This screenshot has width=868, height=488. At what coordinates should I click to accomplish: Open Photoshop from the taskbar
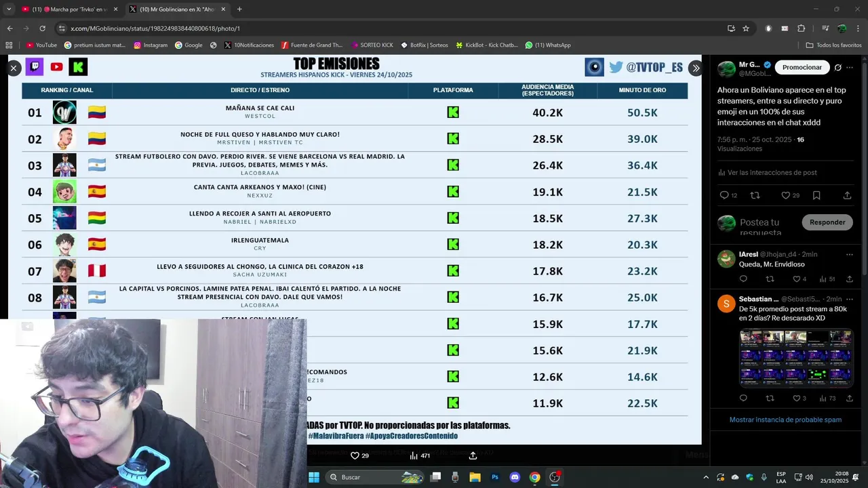tap(495, 477)
